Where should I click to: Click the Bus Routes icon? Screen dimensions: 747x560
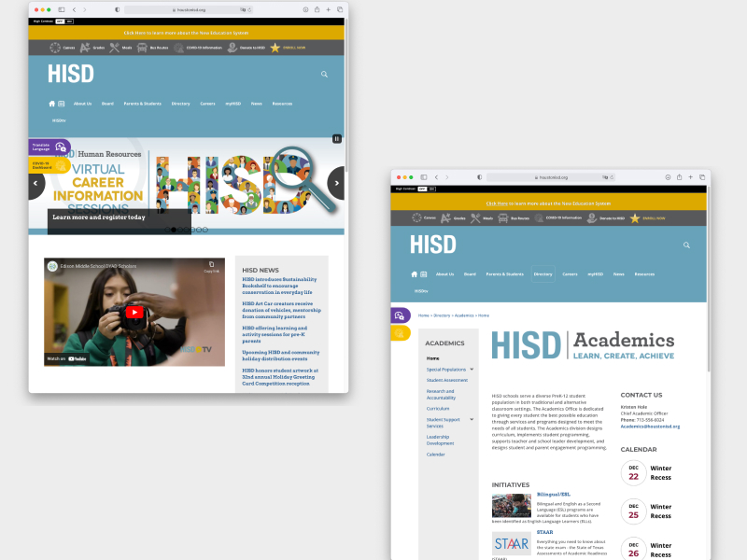point(143,47)
